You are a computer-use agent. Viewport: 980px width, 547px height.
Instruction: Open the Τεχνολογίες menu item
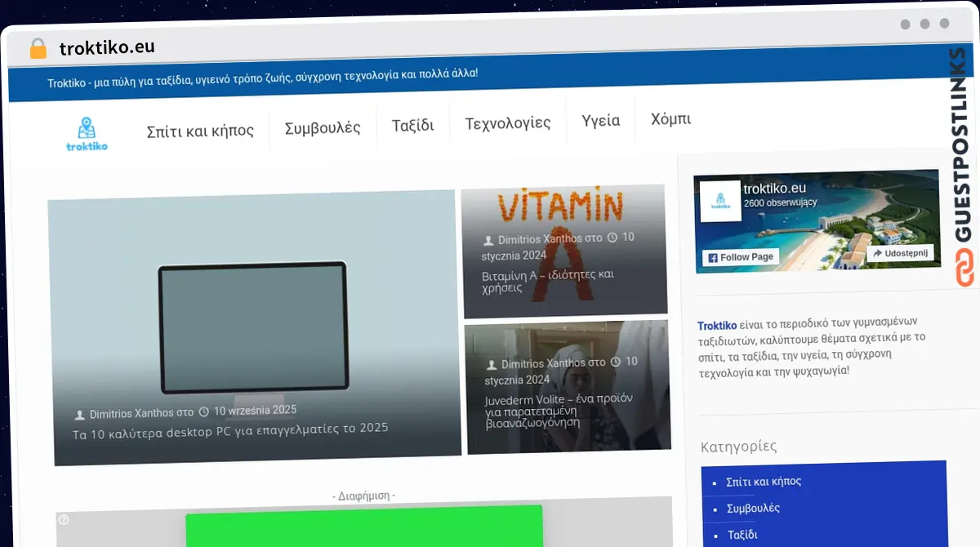pos(507,121)
